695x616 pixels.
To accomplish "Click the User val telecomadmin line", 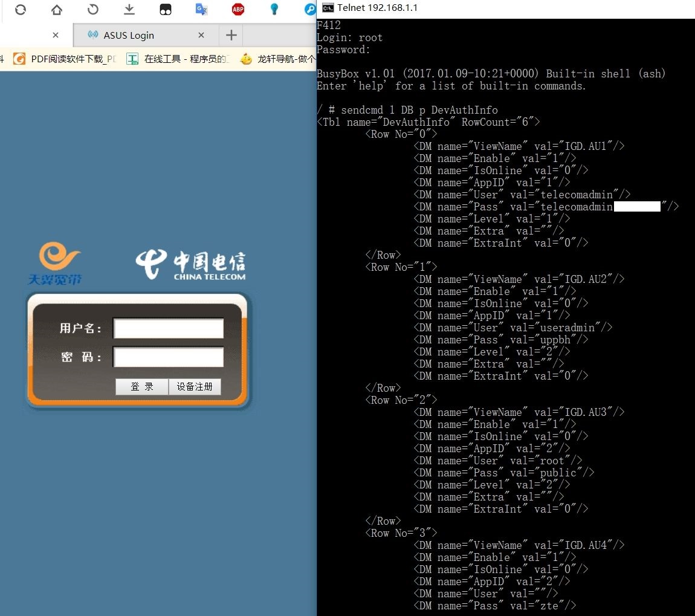I will pyautogui.click(x=522, y=195).
